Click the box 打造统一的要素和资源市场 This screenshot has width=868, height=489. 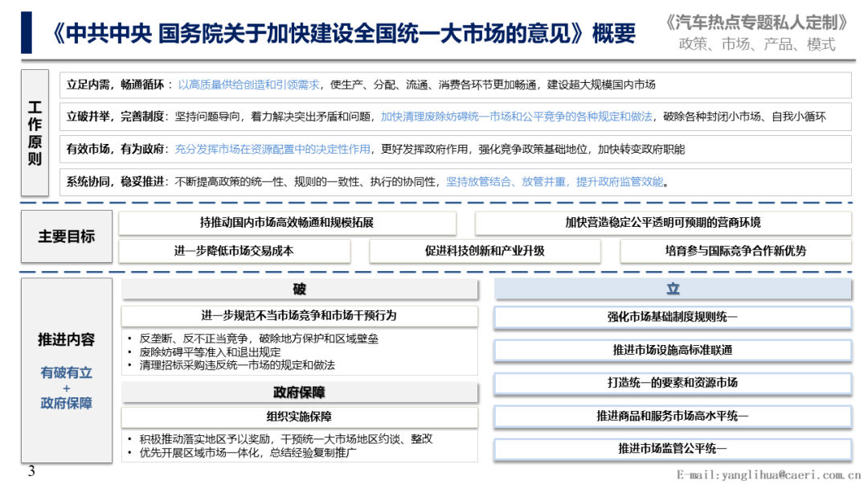tap(673, 383)
